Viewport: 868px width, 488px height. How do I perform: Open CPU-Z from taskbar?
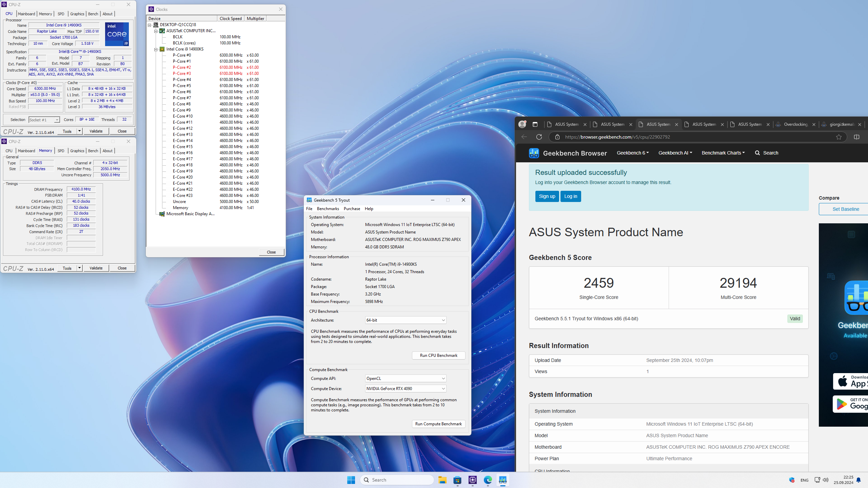[x=473, y=480]
